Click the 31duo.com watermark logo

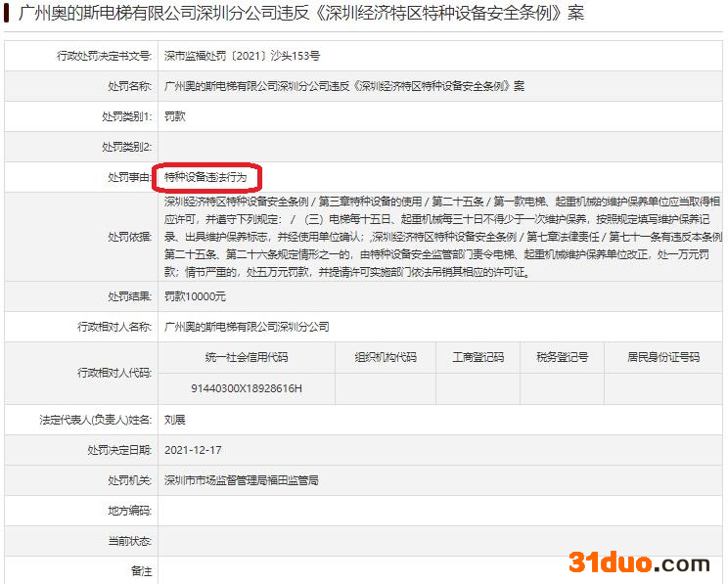(x=639, y=562)
